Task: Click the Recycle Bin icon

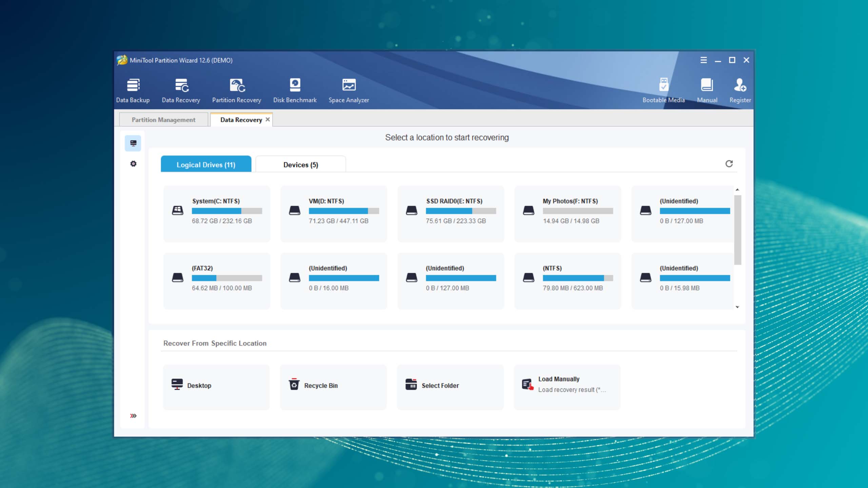Action: [x=294, y=384]
